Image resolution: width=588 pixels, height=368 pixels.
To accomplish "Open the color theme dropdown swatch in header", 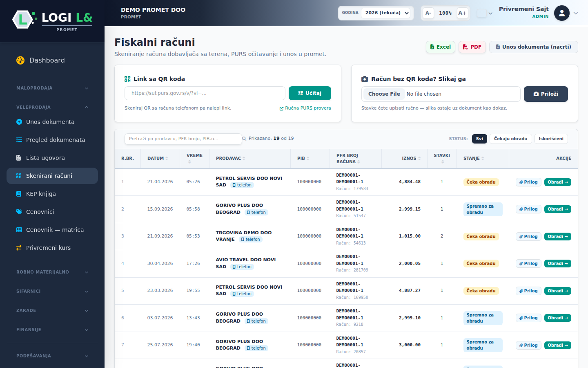I will (x=484, y=13).
